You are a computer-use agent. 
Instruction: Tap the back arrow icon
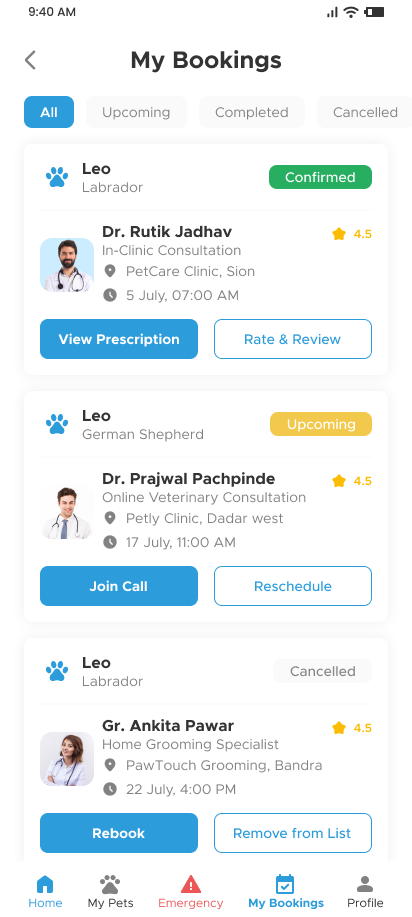[x=30, y=60]
